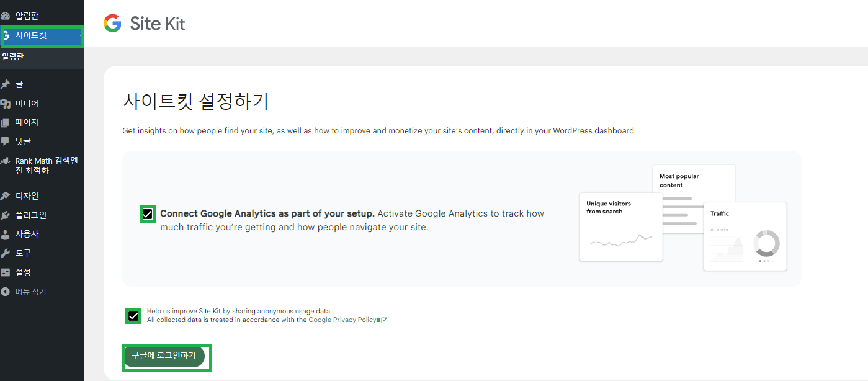The width and height of the screenshot is (868, 381).
Task: Click the speech bubble icon beside 댓글
Action: pyautogui.click(x=5, y=141)
